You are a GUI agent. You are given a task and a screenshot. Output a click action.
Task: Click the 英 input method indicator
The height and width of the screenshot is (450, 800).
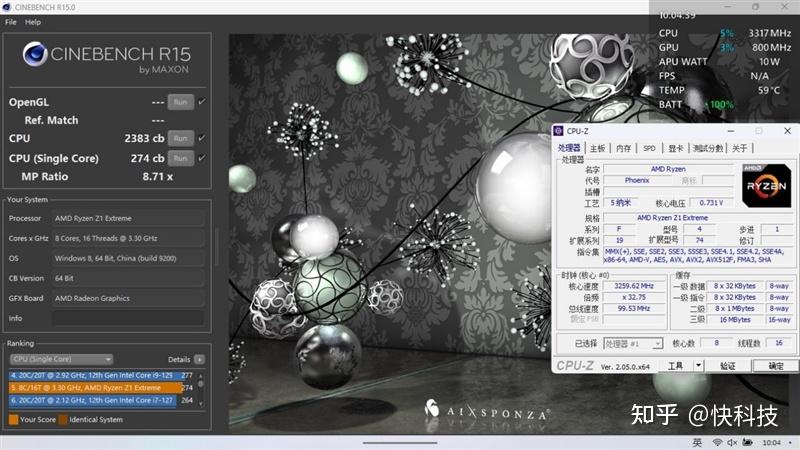pos(697,442)
